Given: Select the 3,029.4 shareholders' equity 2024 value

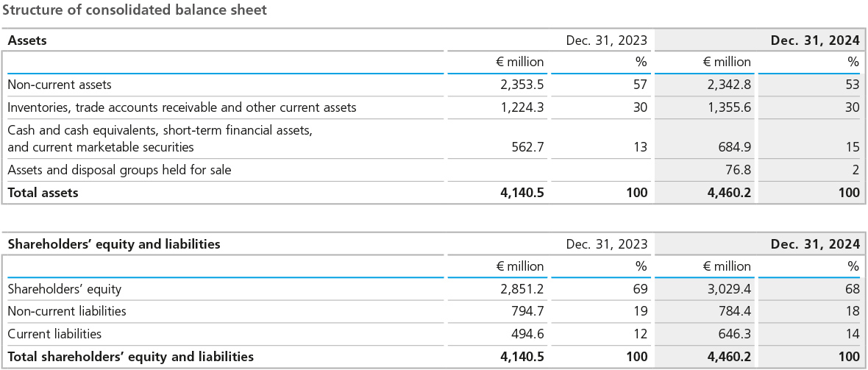Looking at the screenshot, I should (729, 289).
